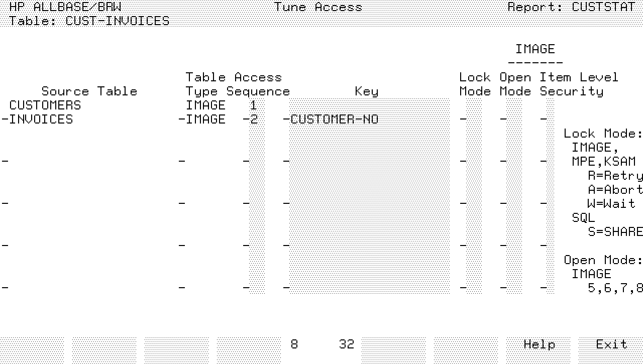
Task: Click the function key labeled 32
Action: click(346, 344)
